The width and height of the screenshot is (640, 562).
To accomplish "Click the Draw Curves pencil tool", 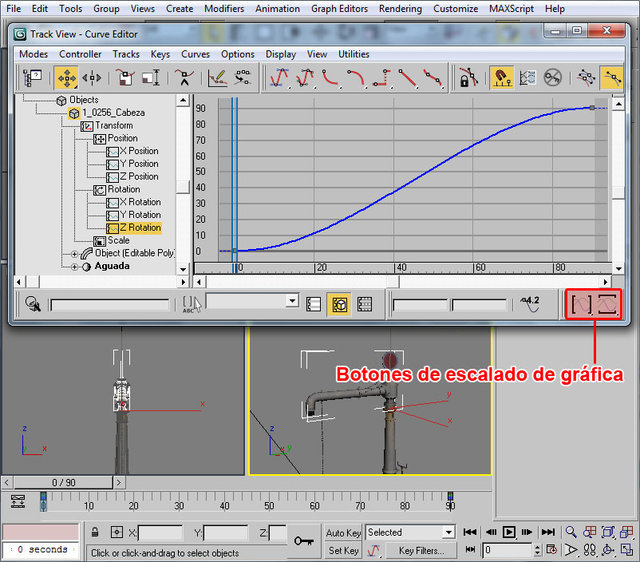I will click(217, 77).
